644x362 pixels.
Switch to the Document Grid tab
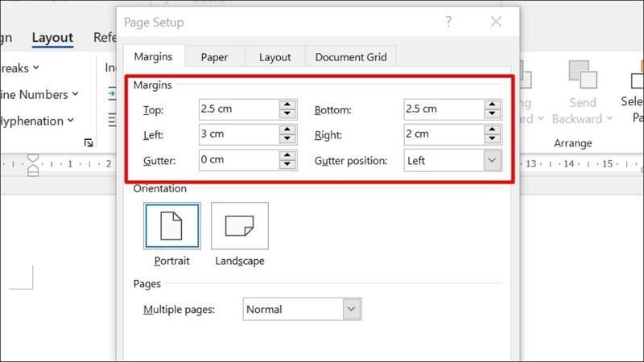pos(351,57)
